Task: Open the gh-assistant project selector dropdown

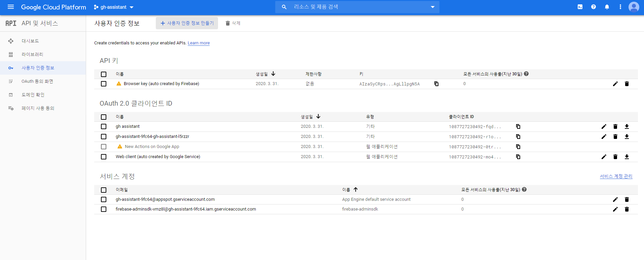Action: pyautogui.click(x=114, y=7)
